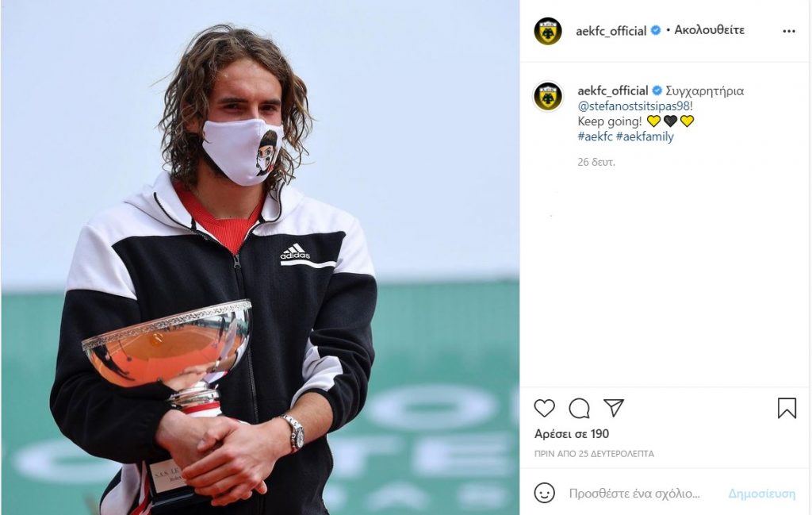This screenshot has width=812, height=515.
Task: Like the post with the heart icon
Action: 544,408
